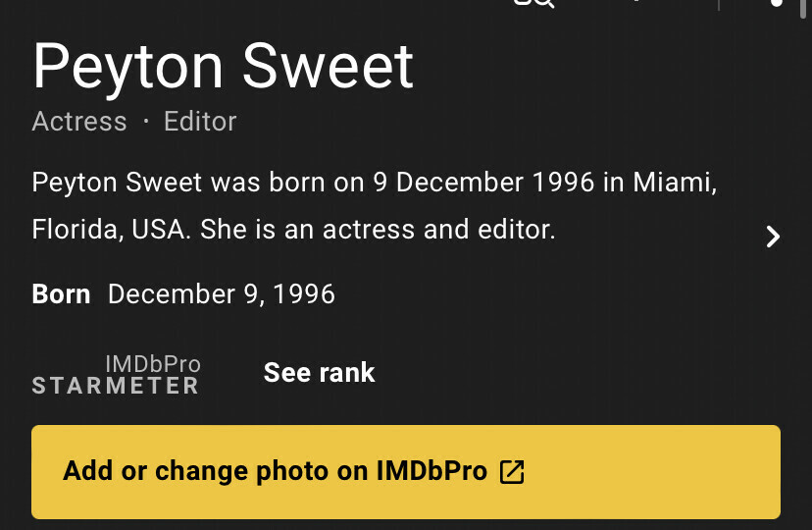
Task: Click 'Miami,' in the biography text
Action: [x=675, y=183]
